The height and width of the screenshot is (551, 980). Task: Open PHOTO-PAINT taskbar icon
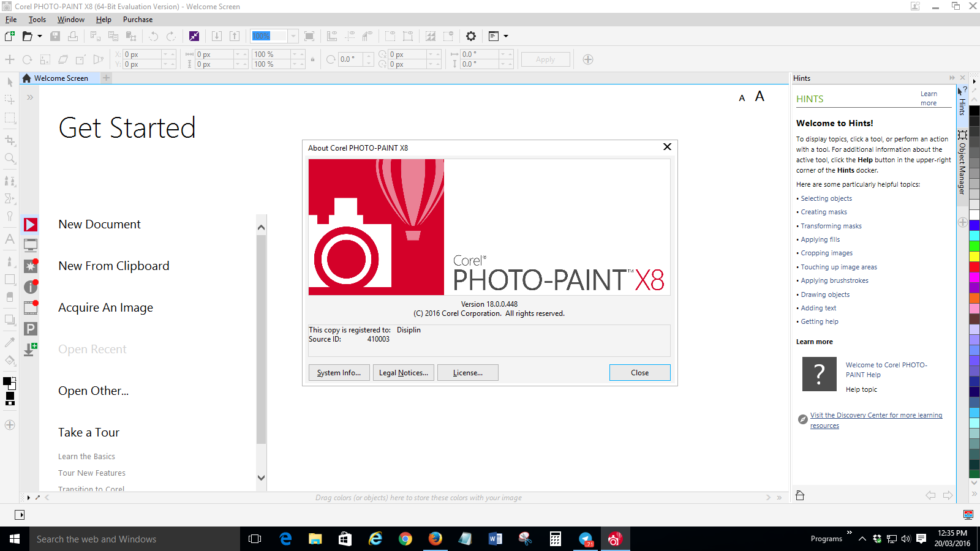[615, 539]
